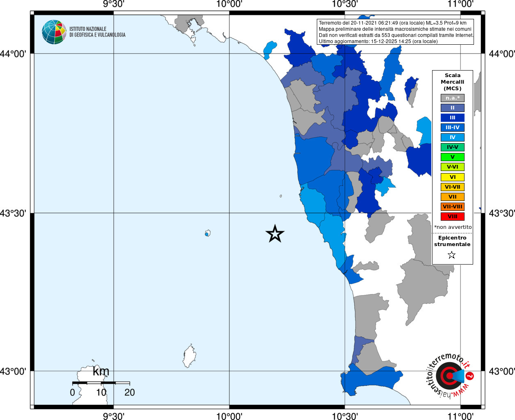Screen dimensions: 515x420
Task: Click the INGV globe logo
Action: (54, 32)
